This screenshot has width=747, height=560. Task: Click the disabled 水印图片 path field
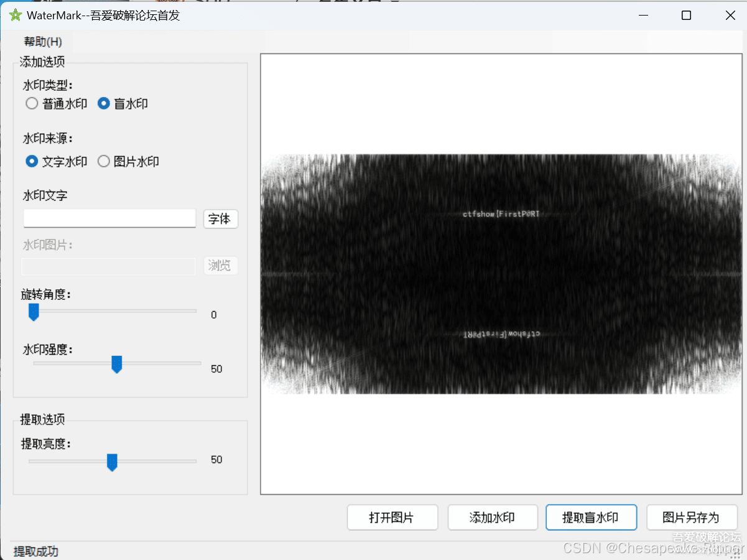pos(109,266)
